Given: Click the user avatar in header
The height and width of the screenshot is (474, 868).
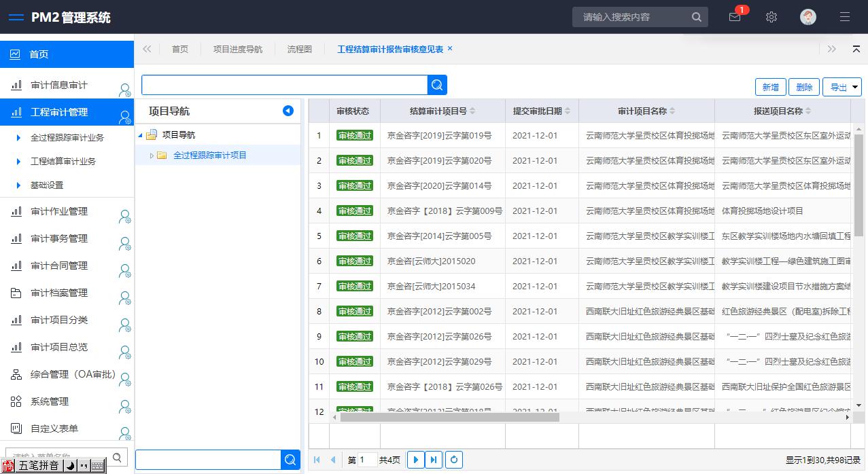Looking at the screenshot, I should [x=808, y=18].
